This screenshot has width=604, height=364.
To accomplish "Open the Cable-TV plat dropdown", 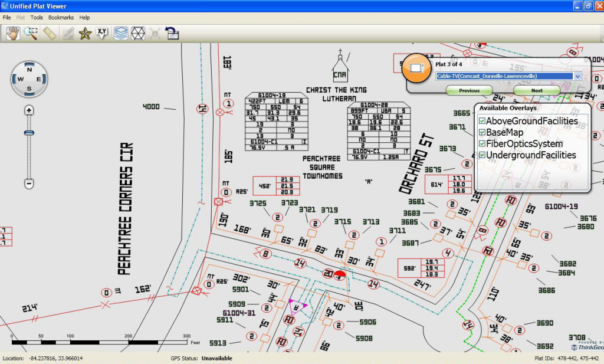I will coord(577,76).
